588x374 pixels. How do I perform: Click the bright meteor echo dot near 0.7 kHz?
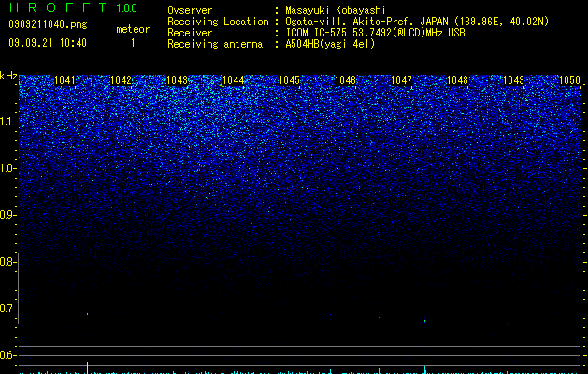(87, 313)
